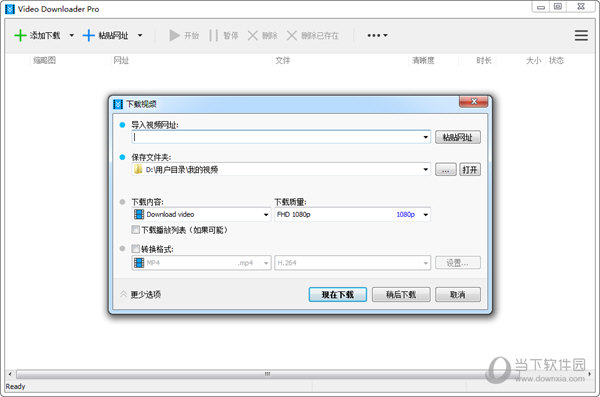Click the 现在下载 button
This screenshot has width=600, height=397.
click(338, 294)
